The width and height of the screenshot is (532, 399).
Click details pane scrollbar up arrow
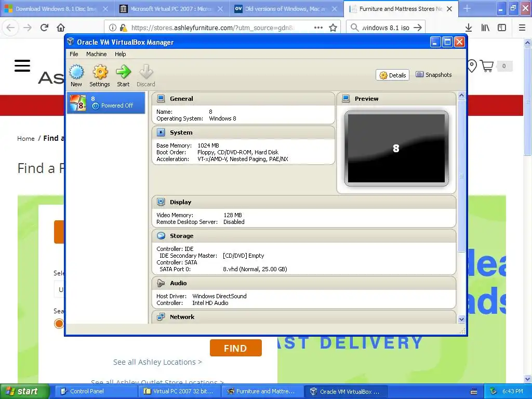pos(461,96)
